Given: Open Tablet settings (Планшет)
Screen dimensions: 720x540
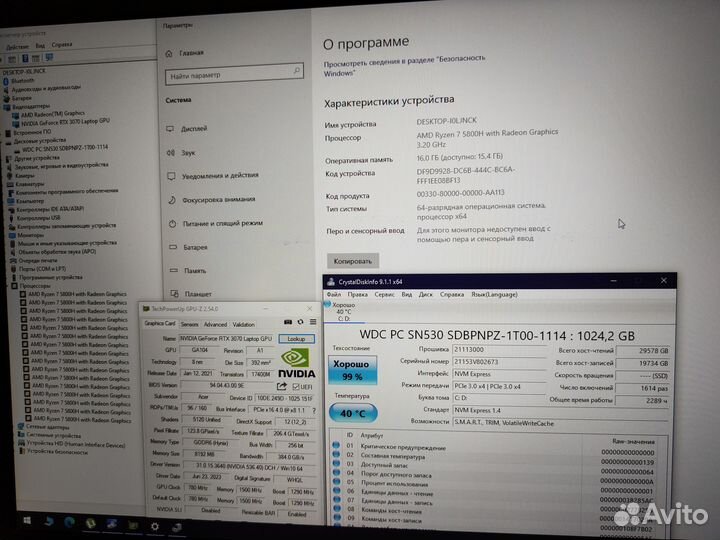Looking at the screenshot, I should click(191, 293).
